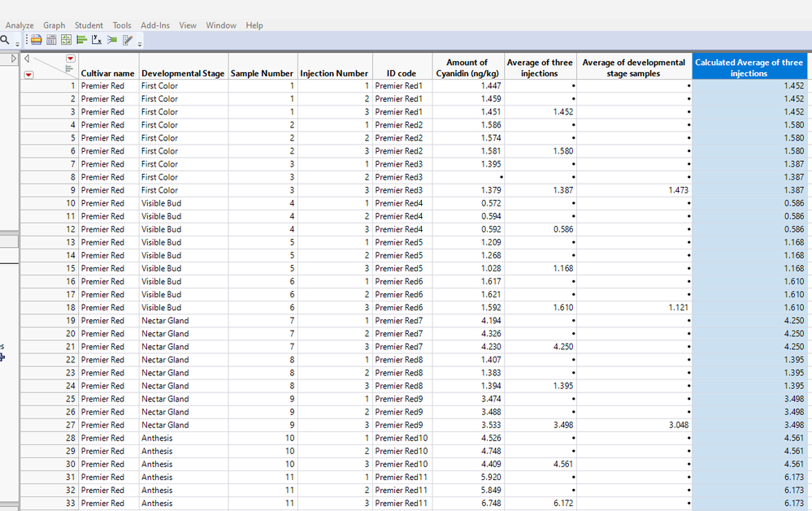Open the Add-Ins menu
This screenshot has height=511, width=812.
(x=154, y=25)
